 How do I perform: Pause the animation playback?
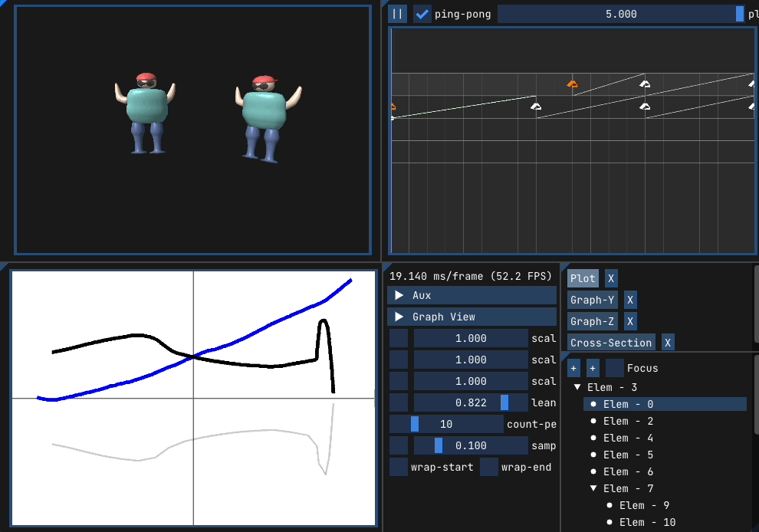pos(397,14)
